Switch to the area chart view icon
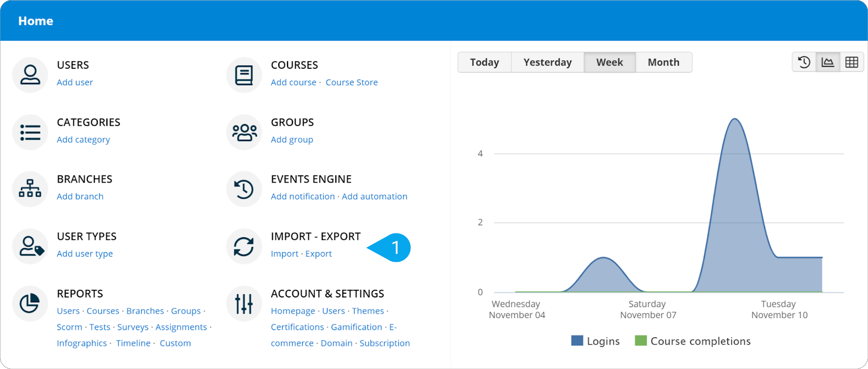Screen dimensions: 868x369 point(828,62)
